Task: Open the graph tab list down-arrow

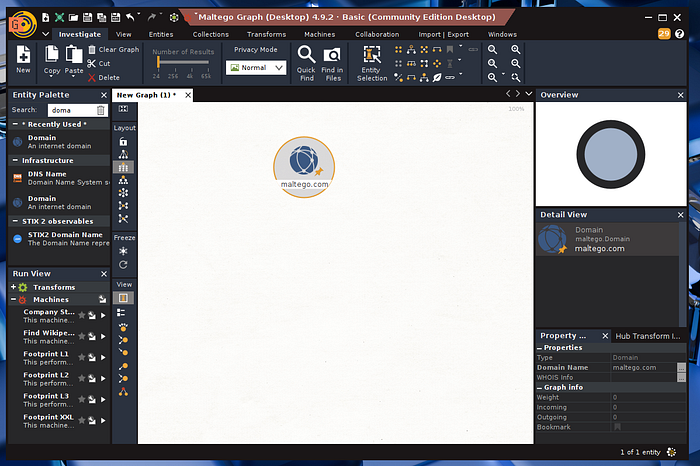Action: (529, 94)
